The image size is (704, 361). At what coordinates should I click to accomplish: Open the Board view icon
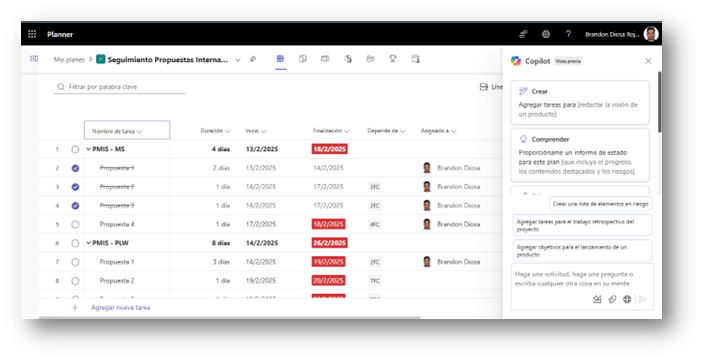coord(303,59)
